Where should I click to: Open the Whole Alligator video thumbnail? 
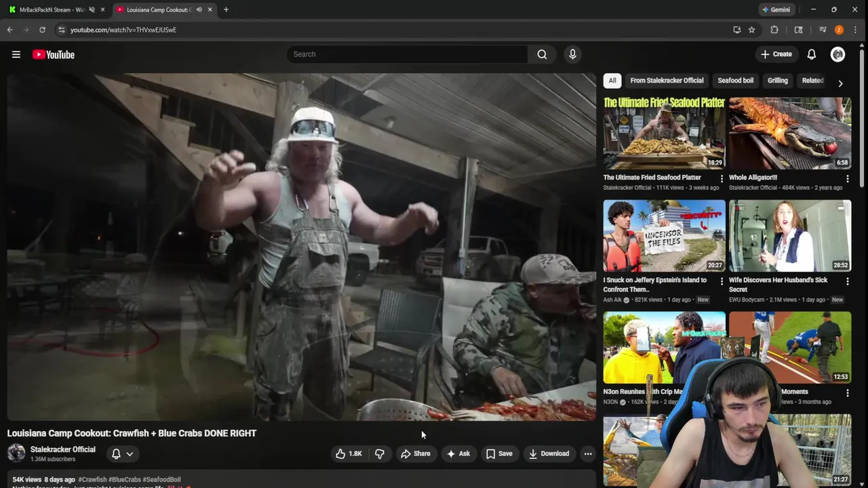coord(790,133)
